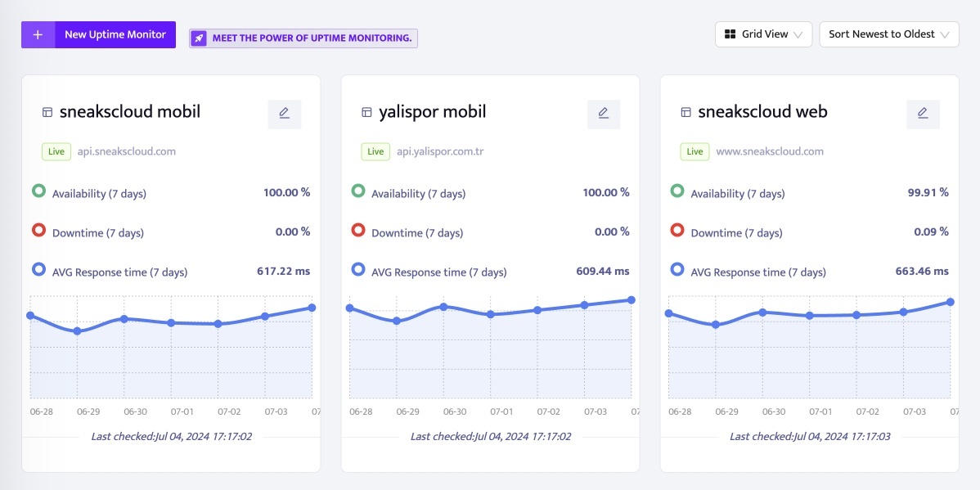Click the 06-30 chart point in yalispor mobil
Screen dimensions: 980x490
tap(443, 307)
